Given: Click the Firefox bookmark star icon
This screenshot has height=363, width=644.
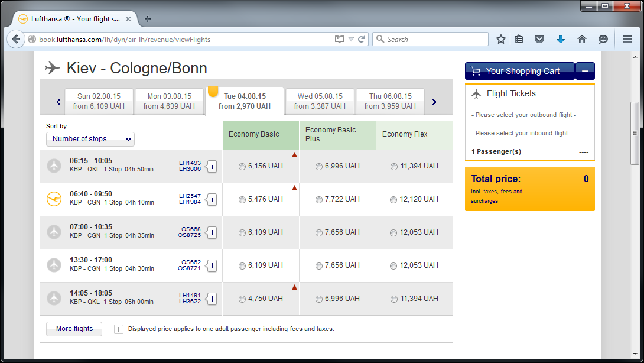Looking at the screenshot, I should (x=501, y=40).
